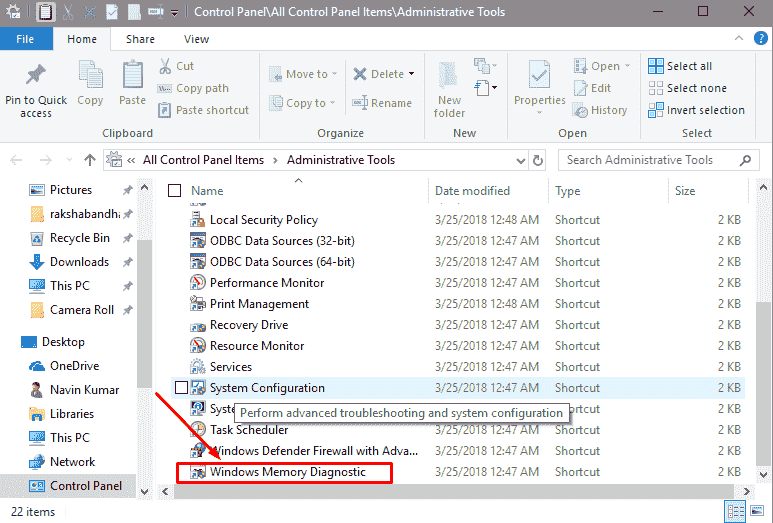Screen dimensions: 773x523
Task: Select the Task Scheduler shortcut
Action: point(249,430)
